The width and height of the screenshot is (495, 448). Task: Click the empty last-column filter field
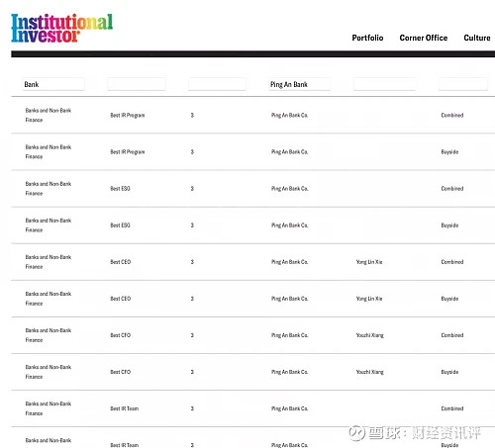pyautogui.click(x=463, y=84)
